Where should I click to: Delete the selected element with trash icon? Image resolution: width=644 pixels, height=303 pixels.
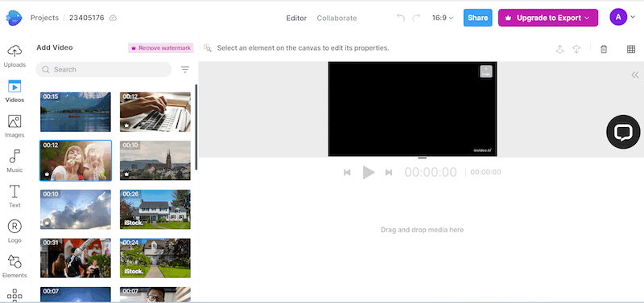point(604,49)
